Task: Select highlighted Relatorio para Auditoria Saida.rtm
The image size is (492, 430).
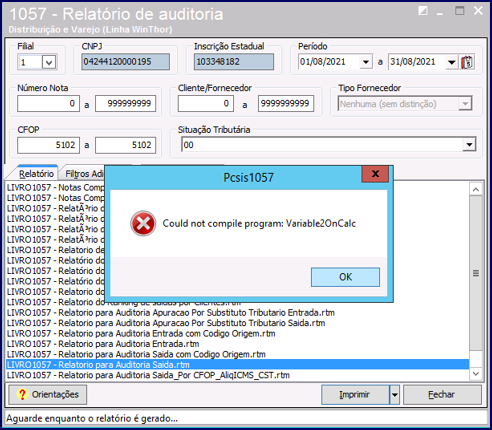Action: click(237, 365)
